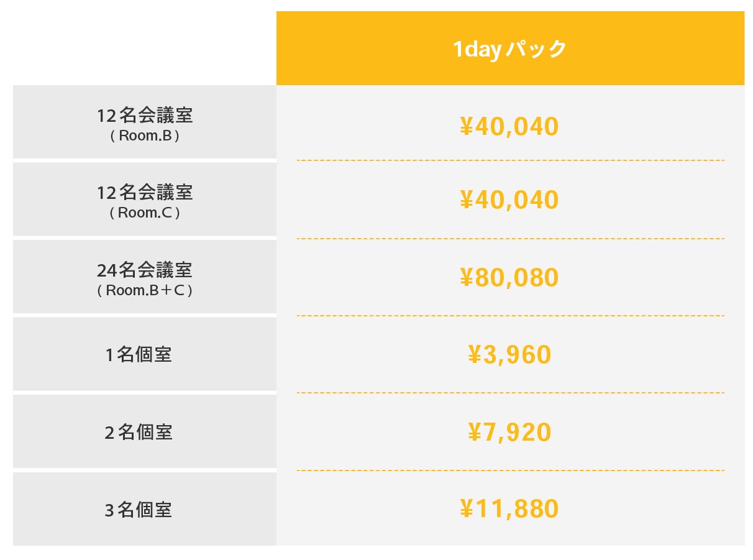Screen dimensions: 753x560
Task: Select the 12名会議室 text above (Room.B)
Action: point(145,116)
